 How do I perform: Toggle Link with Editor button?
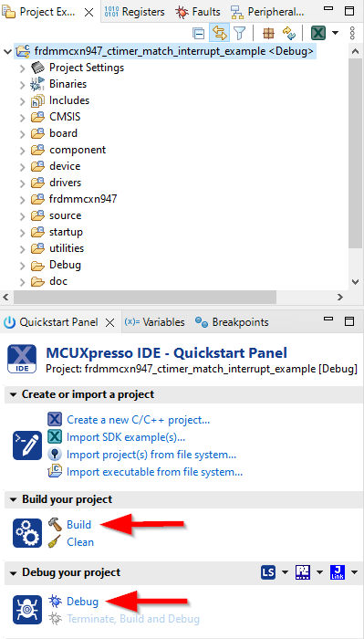click(219, 33)
